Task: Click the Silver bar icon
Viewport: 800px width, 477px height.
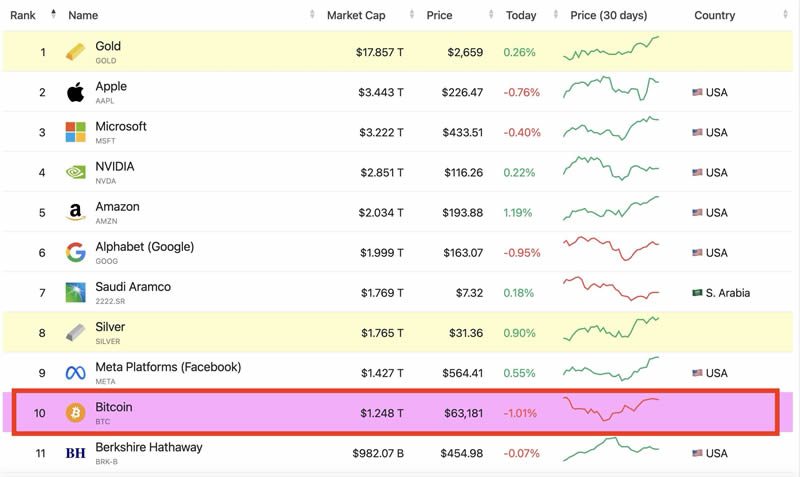Action: coord(75,332)
